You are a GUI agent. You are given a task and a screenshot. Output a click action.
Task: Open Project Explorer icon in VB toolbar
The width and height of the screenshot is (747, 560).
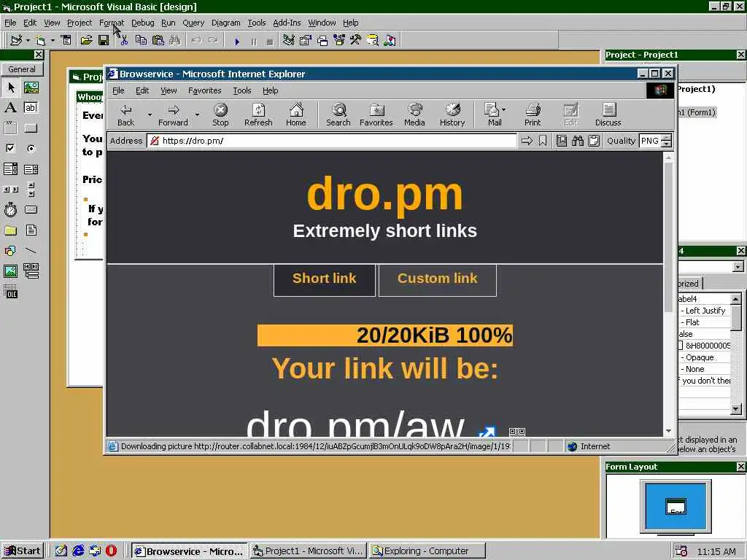[x=288, y=41]
